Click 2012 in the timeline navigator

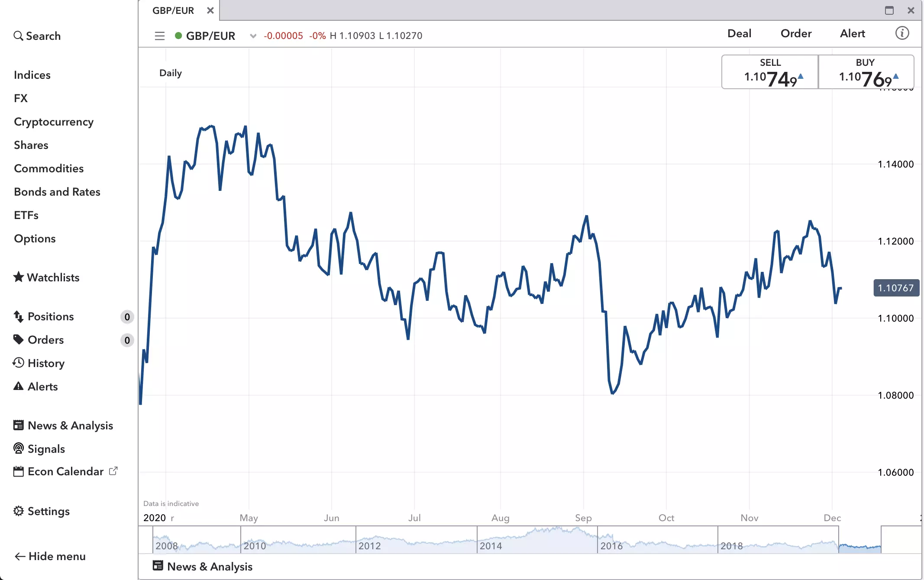click(370, 546)
